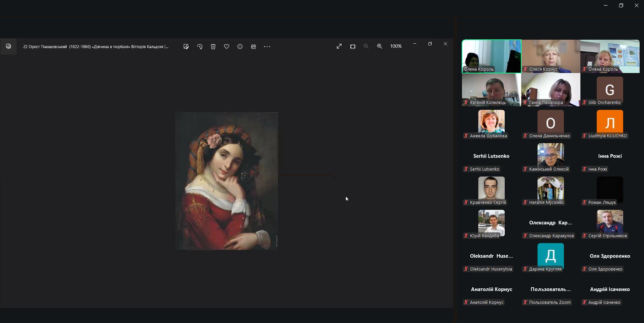Select the highlighted Олена Король speaker video tile
Screen dimensions: 644x323
pyautogui.click(x=491, y=56)
